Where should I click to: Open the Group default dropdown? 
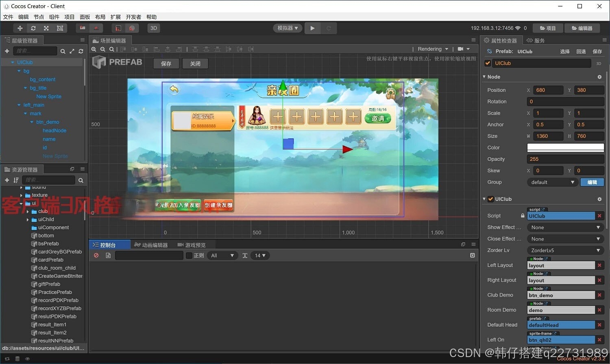click(x=552, y=182)
